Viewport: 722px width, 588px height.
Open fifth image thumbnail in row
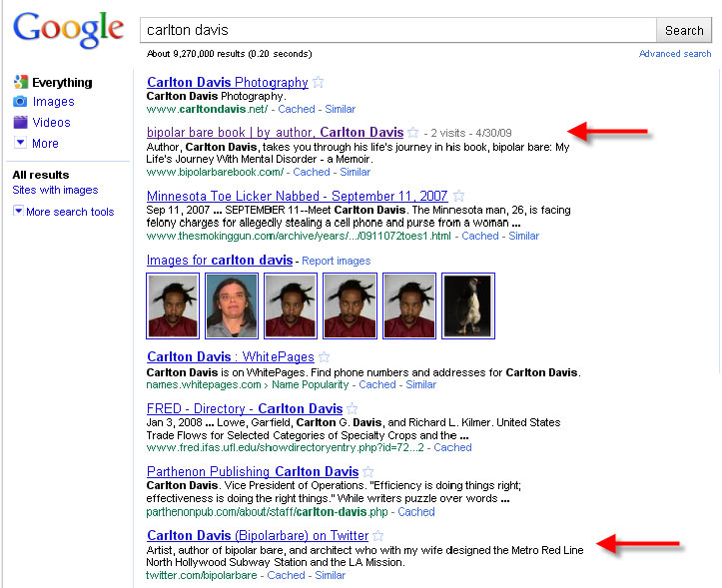[409, 305]
